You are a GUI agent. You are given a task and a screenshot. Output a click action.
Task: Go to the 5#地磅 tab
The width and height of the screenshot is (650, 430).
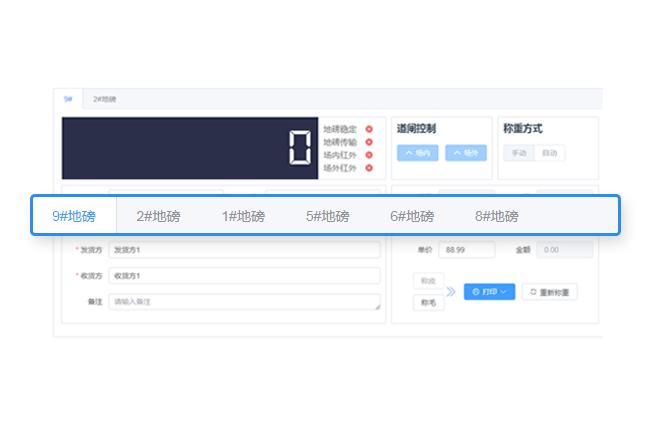click(327, 216)
